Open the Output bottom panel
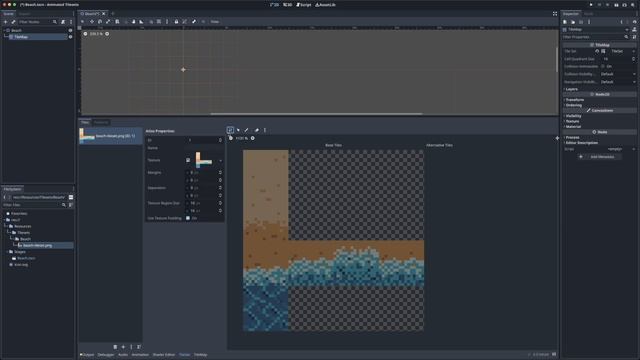Screen dimensions: 640x360 coord(87,355)
